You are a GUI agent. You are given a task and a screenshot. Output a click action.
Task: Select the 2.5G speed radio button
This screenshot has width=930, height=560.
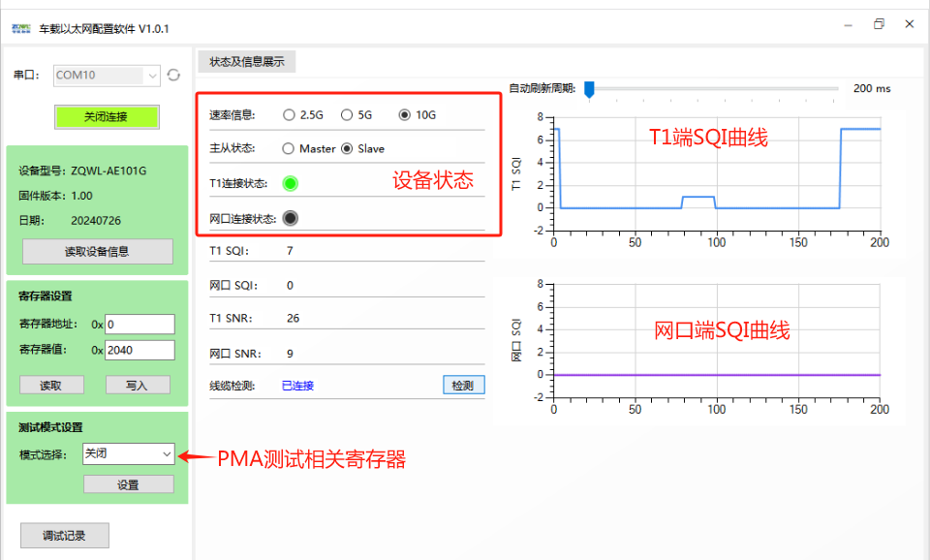(289, 114)
